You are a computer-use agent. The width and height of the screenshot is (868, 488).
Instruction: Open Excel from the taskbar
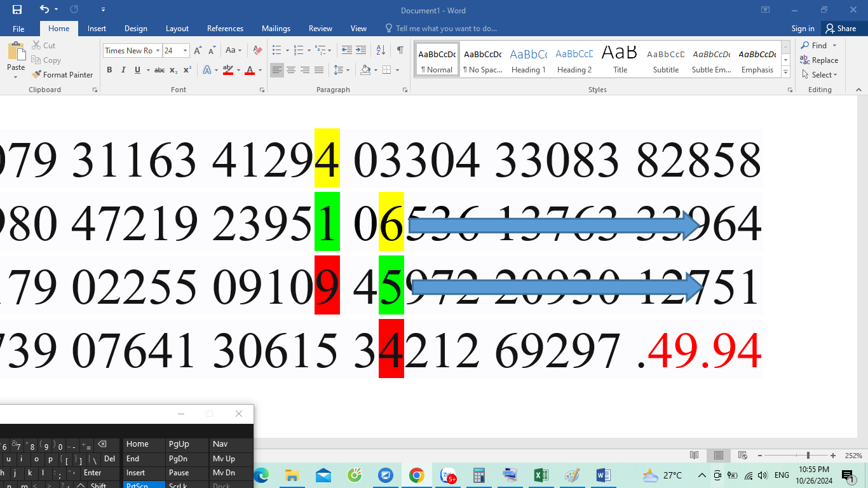[541, 475]
